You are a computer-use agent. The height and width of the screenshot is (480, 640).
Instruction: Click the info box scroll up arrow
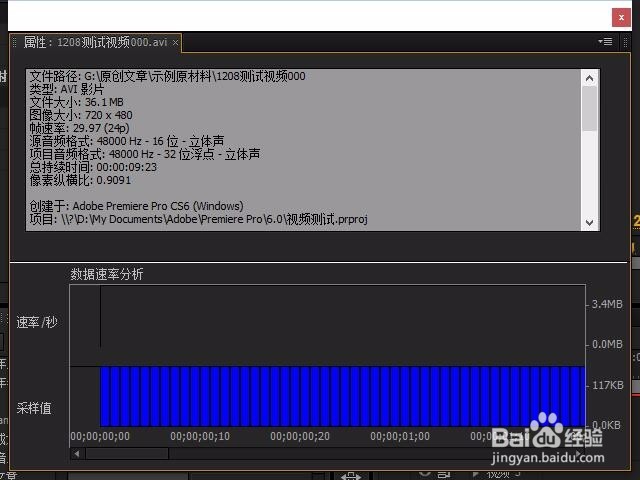tap(589, 78)
